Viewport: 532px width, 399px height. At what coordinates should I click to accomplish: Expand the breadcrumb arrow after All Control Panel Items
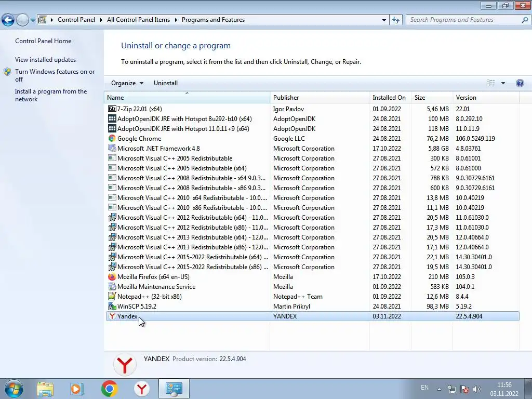176,20
